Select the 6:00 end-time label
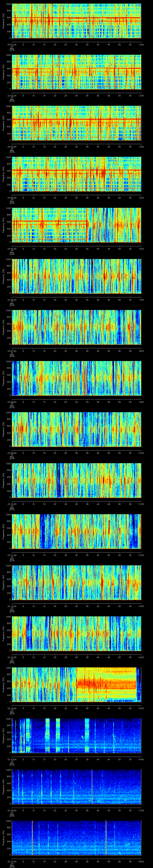The height and width of the screenshot is (868, 153). [x=141, y=249]
